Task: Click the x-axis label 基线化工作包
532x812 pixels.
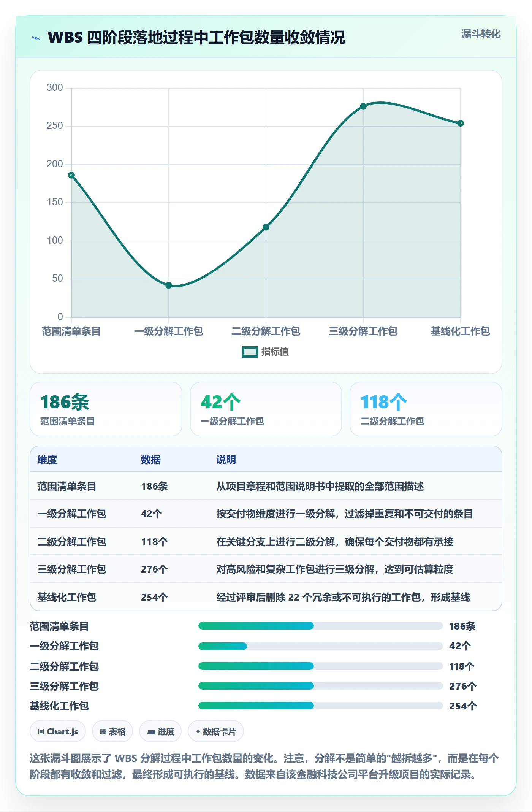Action: (461, 331)
